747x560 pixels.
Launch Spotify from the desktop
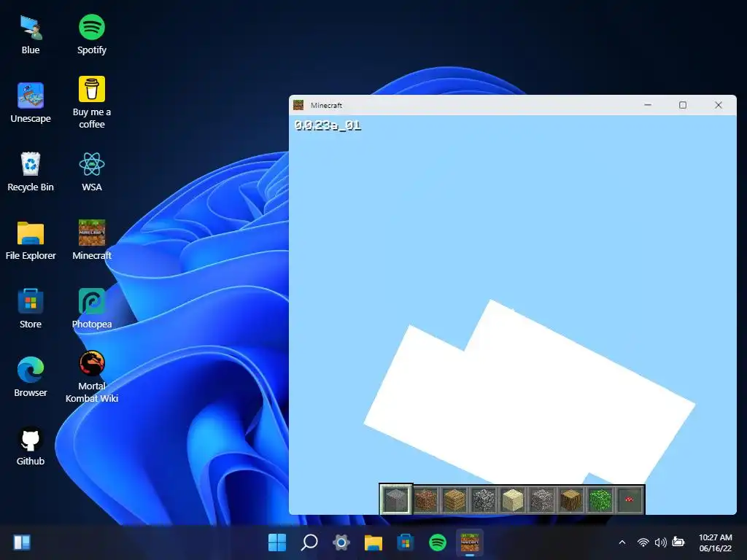[x=91, y=35]
